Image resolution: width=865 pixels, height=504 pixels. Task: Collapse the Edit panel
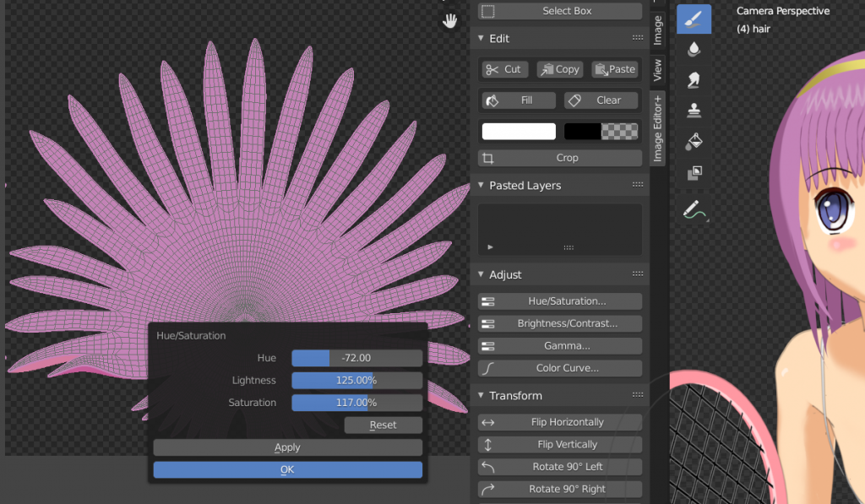click(481, 39)
